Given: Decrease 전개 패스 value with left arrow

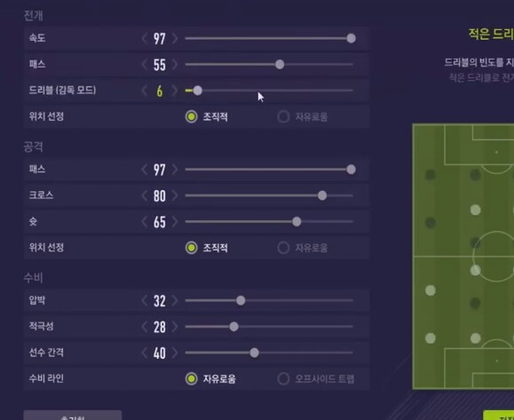Looking at the screenshot, I should pyautogui.click(x=145, y=64).
